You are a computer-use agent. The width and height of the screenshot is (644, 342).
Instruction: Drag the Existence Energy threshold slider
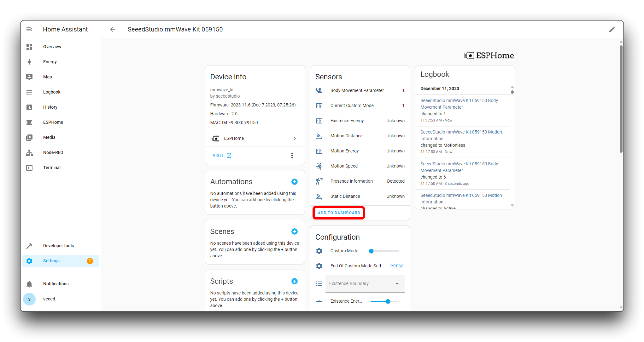(388, 301)
